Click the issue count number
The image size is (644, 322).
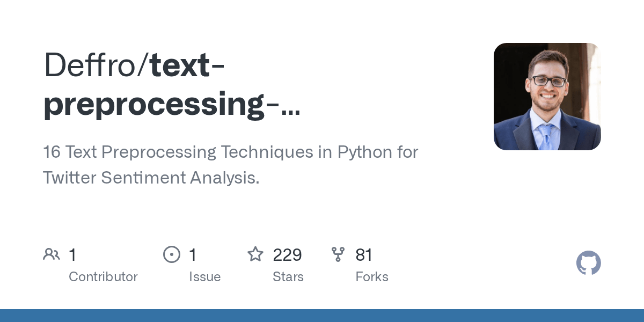pyautogui.click(x=193, y=255)
